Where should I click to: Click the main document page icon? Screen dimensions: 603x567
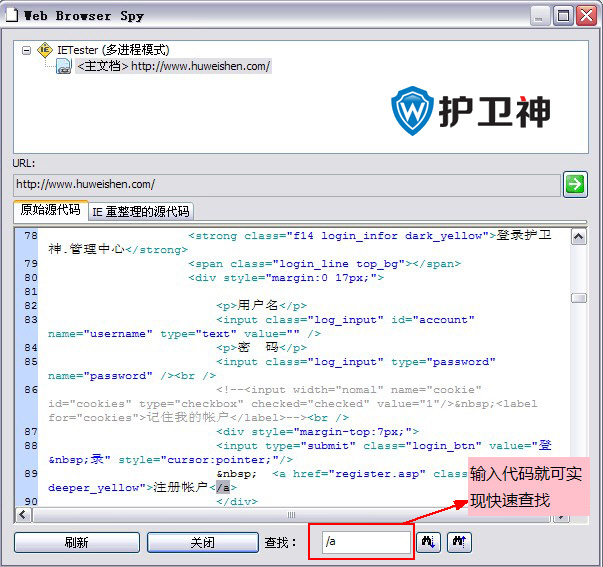63,66
